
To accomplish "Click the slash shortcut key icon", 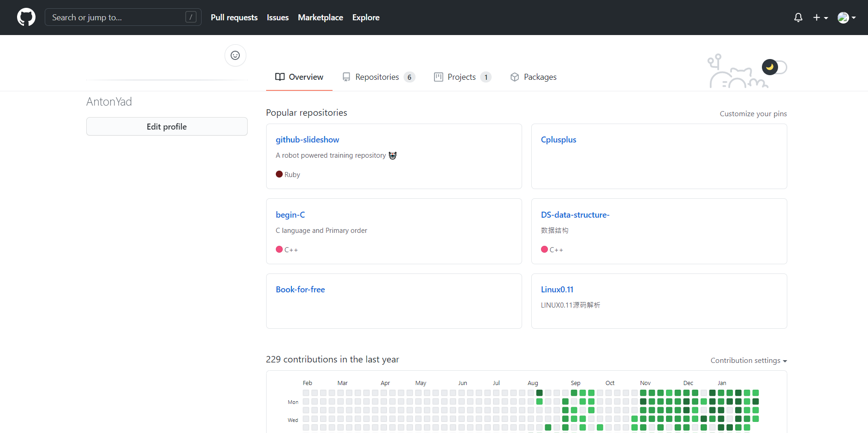I will 191,17.
